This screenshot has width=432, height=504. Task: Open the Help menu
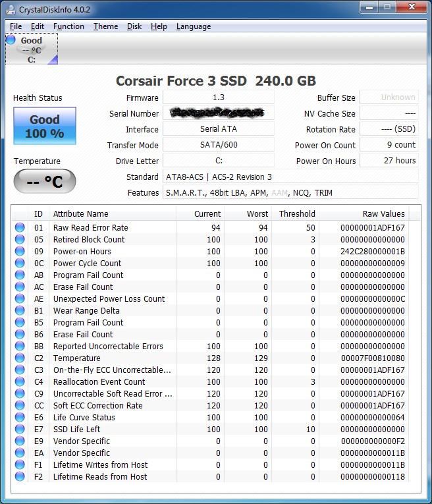tap(159, 26)
